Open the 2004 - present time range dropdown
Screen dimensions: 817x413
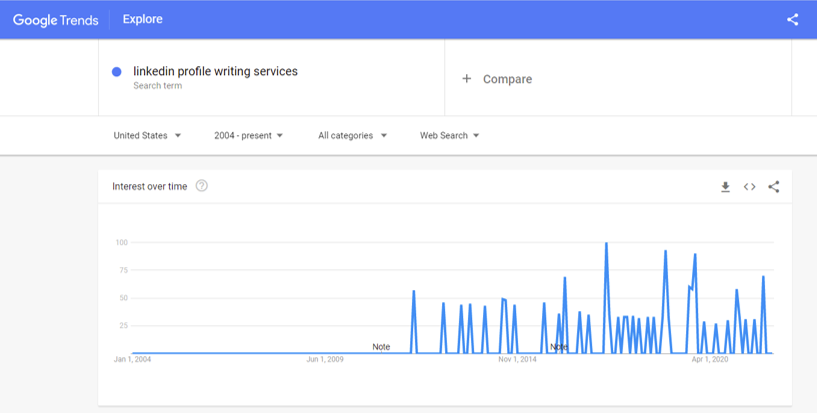pos(249,135)
